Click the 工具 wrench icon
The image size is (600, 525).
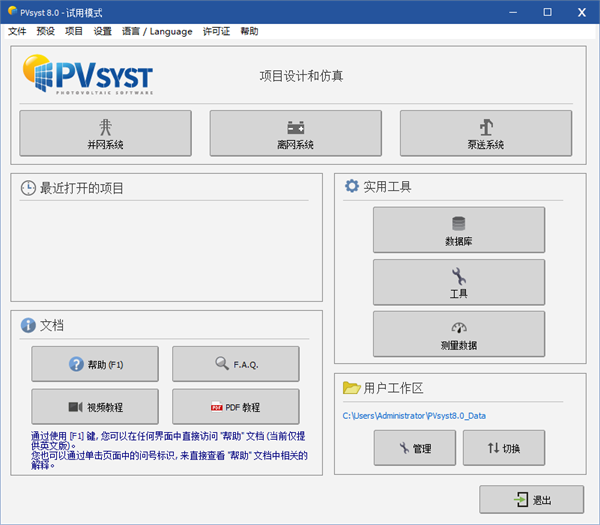tap(458, 276)
